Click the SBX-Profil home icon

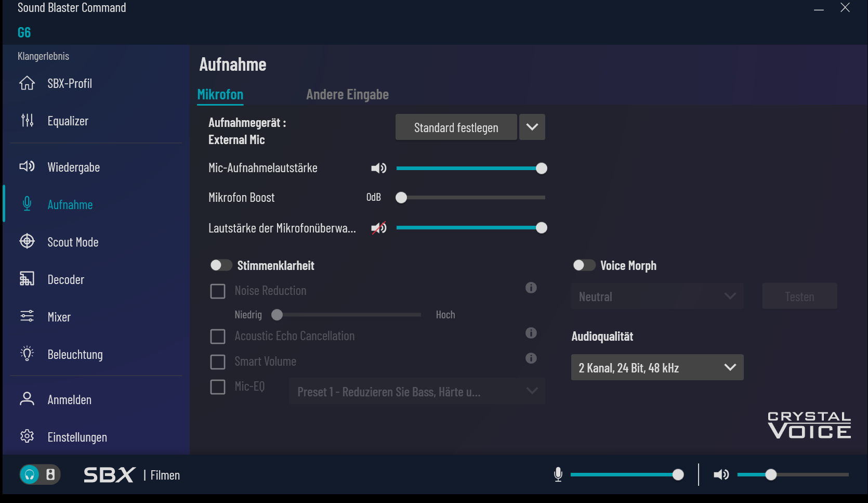click(x=27, y=83)
